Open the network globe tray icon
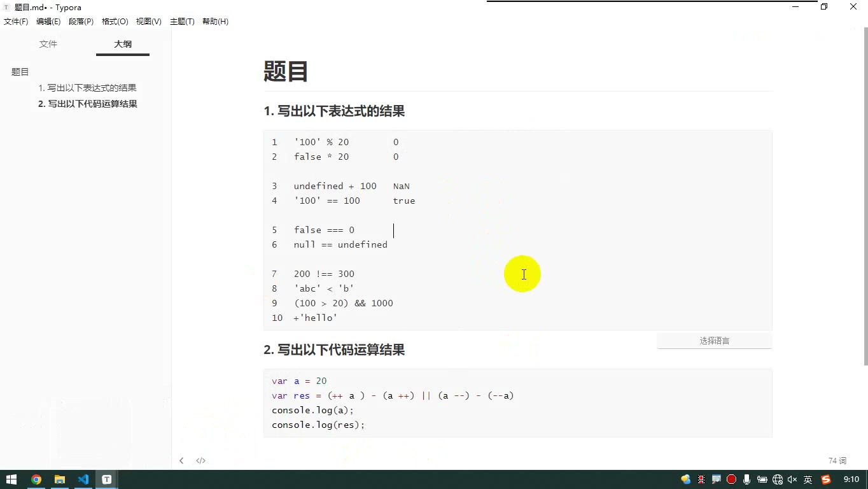 point(778,479)
